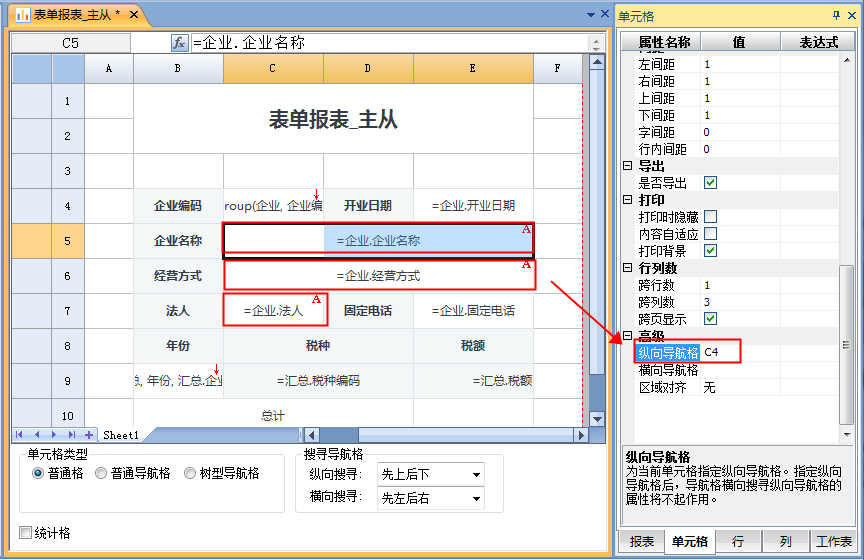864x560 pixels.
Task: Pin the 单元格 properties panel
Action: tap(836, 15)
